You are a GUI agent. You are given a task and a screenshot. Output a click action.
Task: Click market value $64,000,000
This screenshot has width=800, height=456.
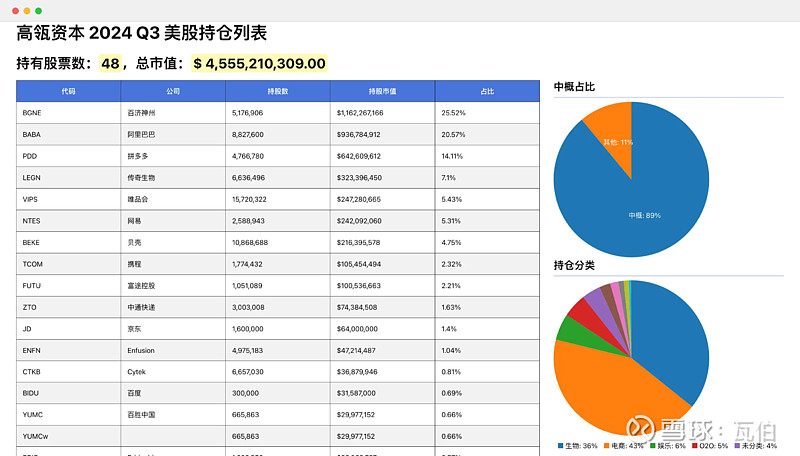[357, 329]
